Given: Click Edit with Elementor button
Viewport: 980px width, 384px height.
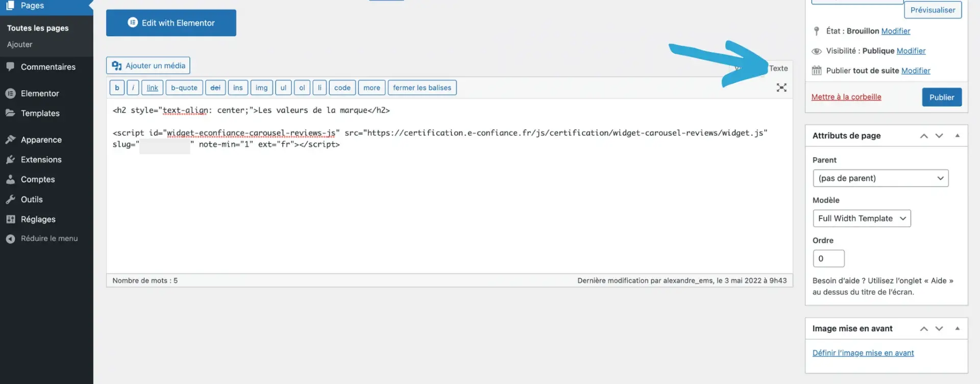Looking at the screenshot, I should [x=171, y=22].
